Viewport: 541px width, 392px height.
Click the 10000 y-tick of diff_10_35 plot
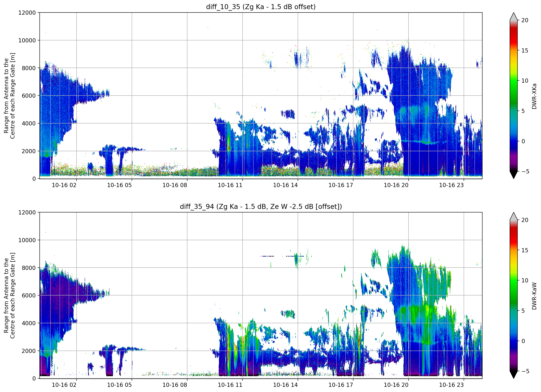[27, 41]
